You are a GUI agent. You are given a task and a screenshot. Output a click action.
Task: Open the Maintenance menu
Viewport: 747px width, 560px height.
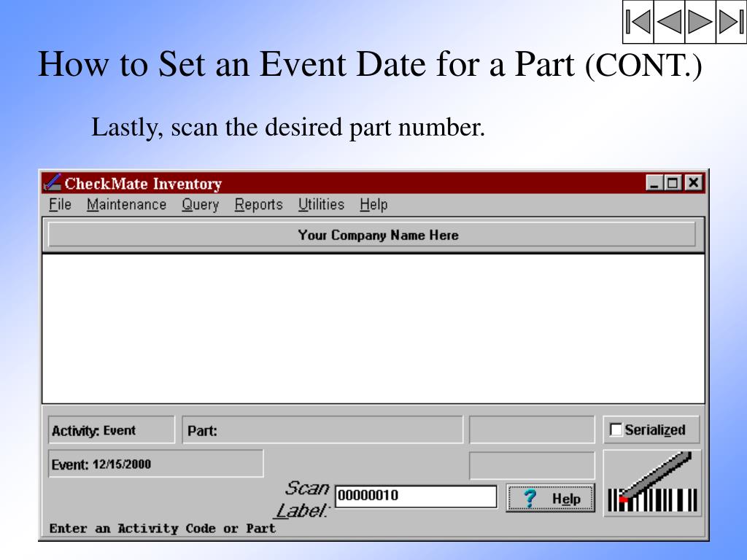coord(126,205)
